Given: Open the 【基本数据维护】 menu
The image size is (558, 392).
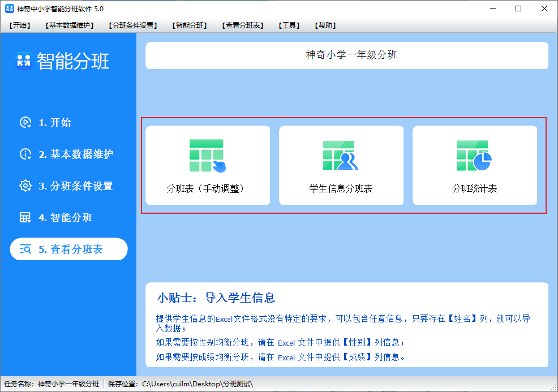Looking at the screenshot, I should (70, 25).
